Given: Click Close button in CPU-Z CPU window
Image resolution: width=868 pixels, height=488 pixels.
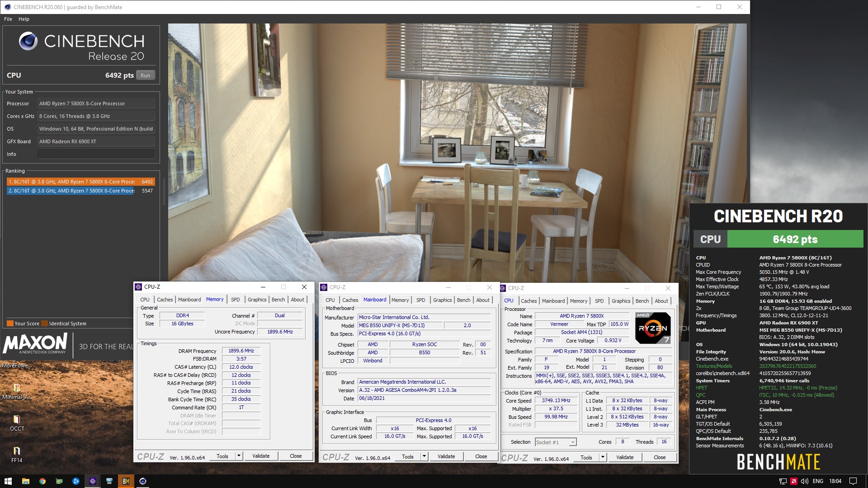Looking at the screenshot, I should pyautogui.click(x=660, y=457).
